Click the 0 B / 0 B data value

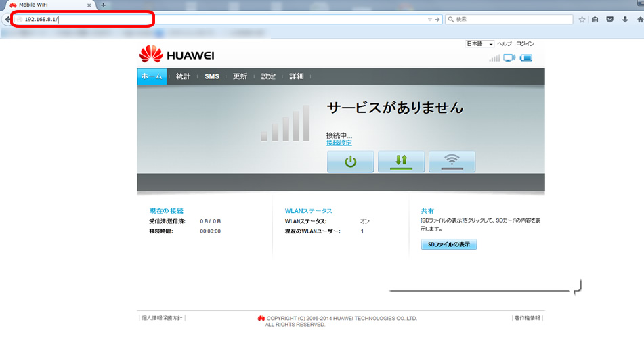point(211,221)
